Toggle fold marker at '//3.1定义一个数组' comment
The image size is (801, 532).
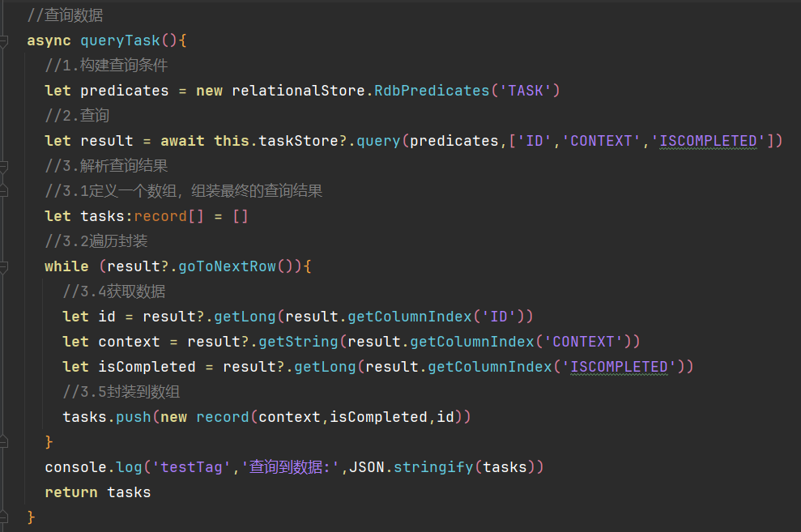coord(3,191)
